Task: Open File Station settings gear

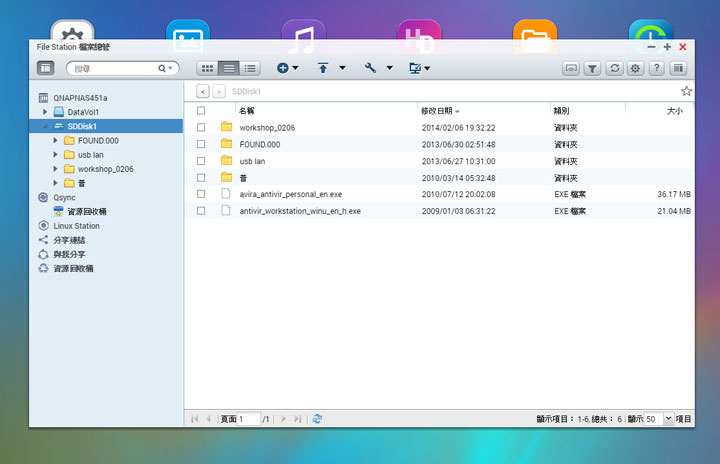Action: pyautogui.click(x=635, y=68)
